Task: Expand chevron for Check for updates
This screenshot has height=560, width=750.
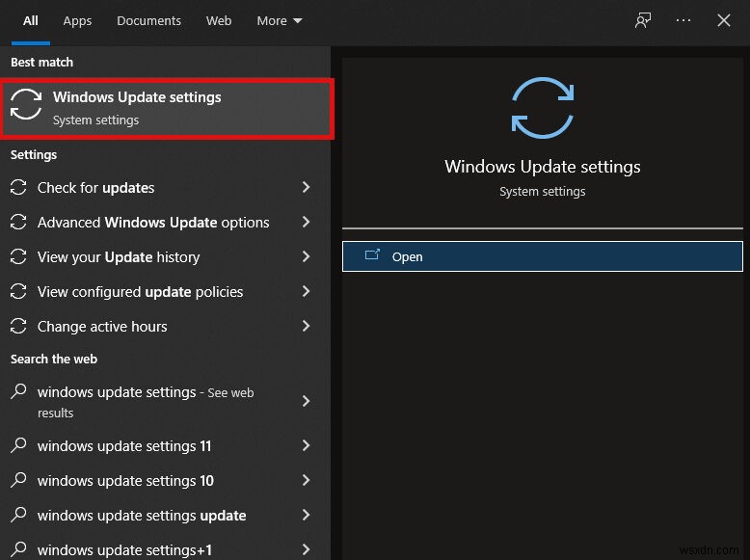Action: click(x=307, y=187)
